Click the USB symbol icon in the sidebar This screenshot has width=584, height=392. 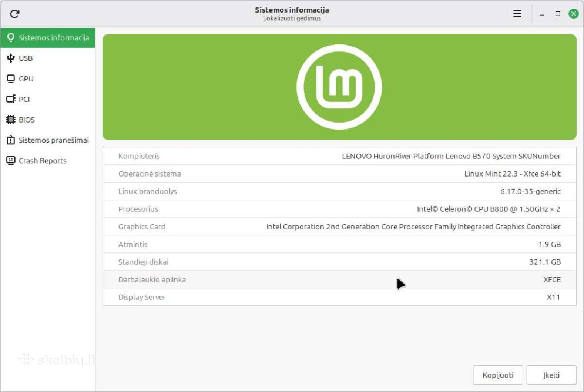11,58
